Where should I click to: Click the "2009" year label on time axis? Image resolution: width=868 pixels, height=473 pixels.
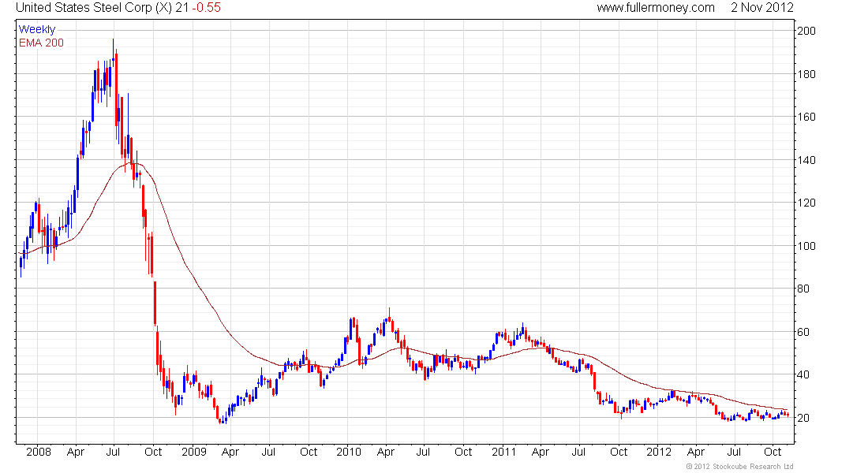coord(194,452)
